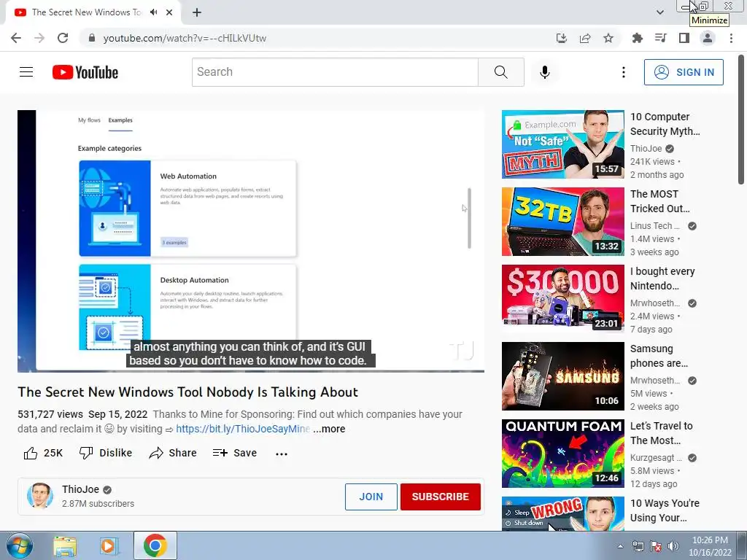Screen dimensions: 747x560
Task: Share this page from address bar
Action: (x=585, y=38)
